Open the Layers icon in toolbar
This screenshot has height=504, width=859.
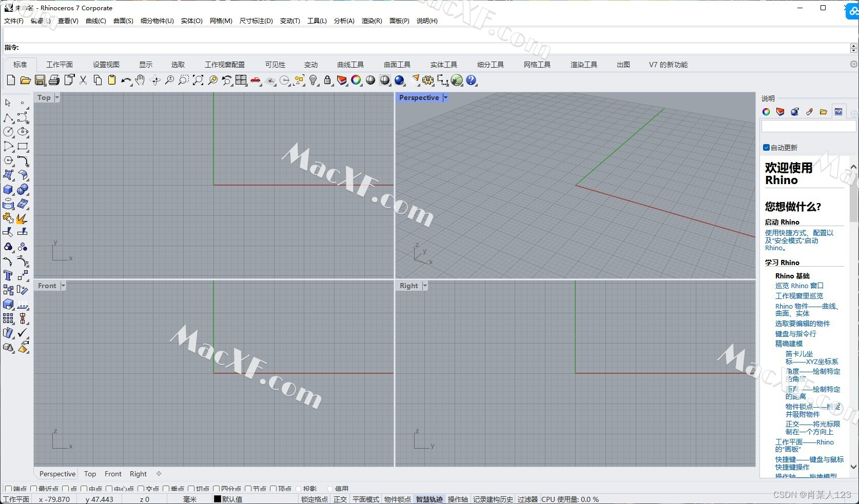[x=342, y=80]
